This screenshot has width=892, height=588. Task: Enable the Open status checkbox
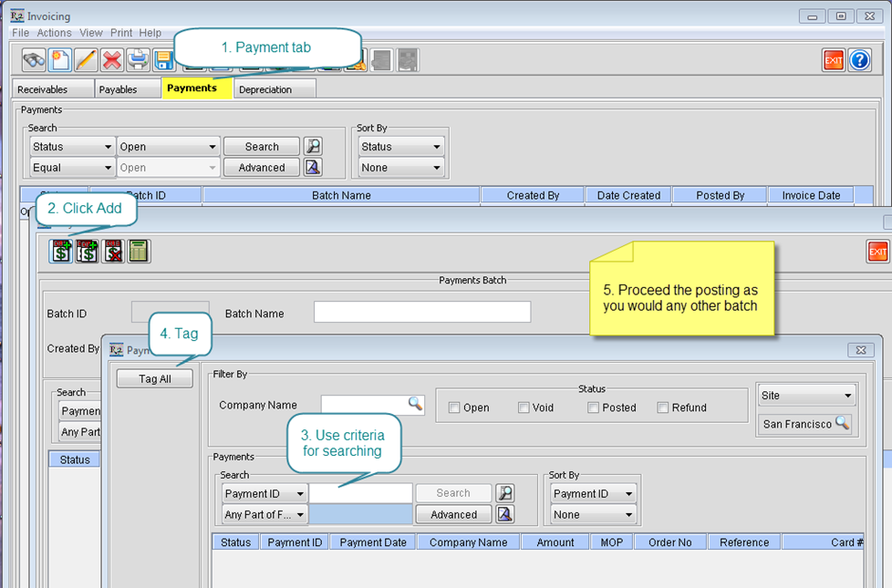click(454, 407)
